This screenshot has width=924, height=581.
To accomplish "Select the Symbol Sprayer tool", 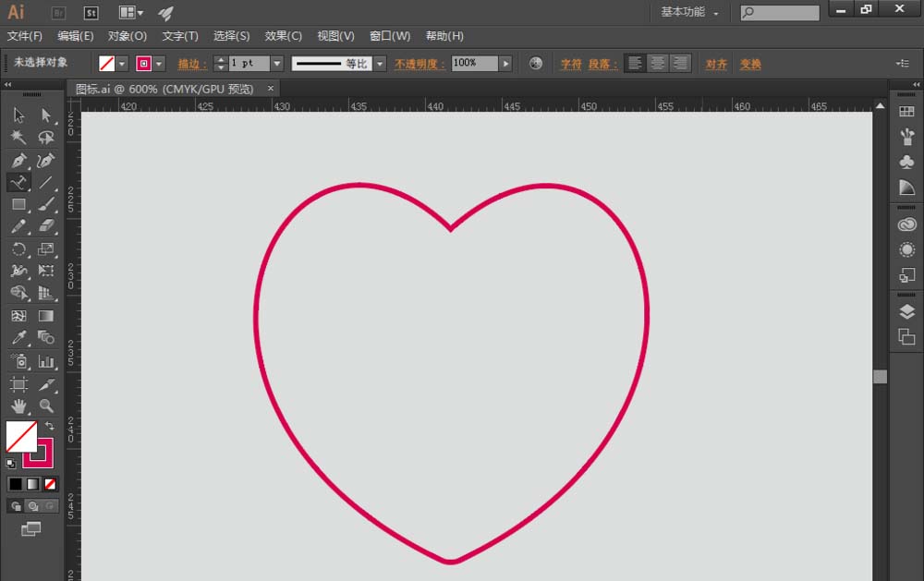I will coord(18,360).
